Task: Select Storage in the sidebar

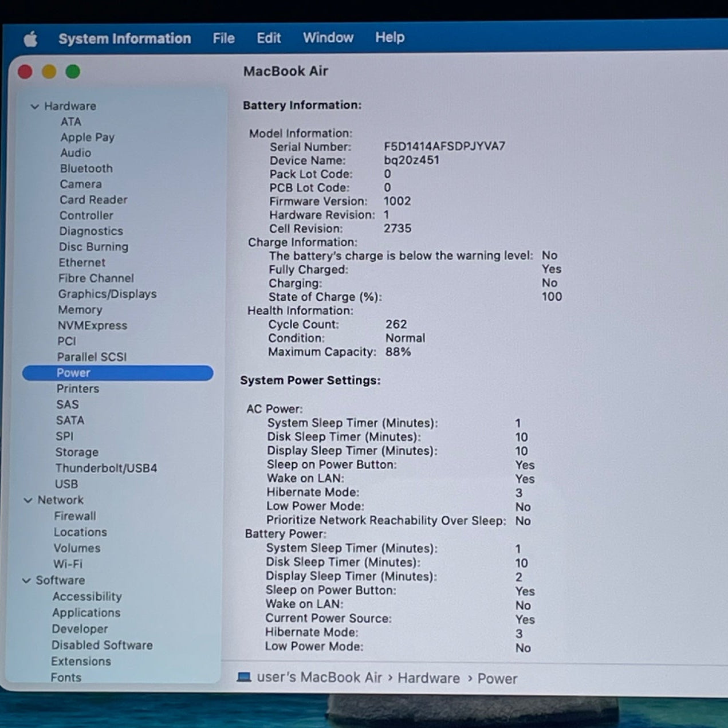Action: tap(77, 452)
